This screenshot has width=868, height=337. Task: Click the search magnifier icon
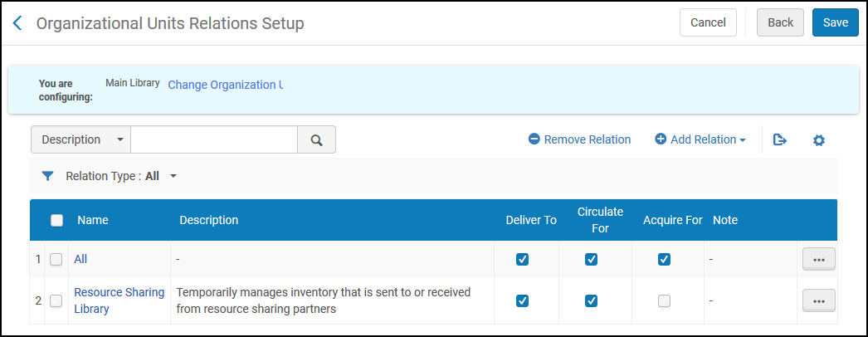click(316, 140)
